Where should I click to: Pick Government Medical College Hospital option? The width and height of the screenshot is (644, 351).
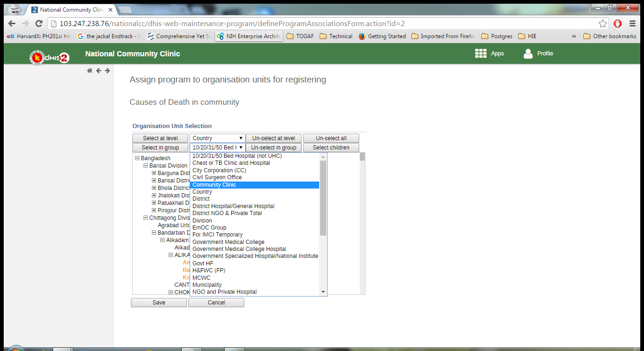[239, 249]
